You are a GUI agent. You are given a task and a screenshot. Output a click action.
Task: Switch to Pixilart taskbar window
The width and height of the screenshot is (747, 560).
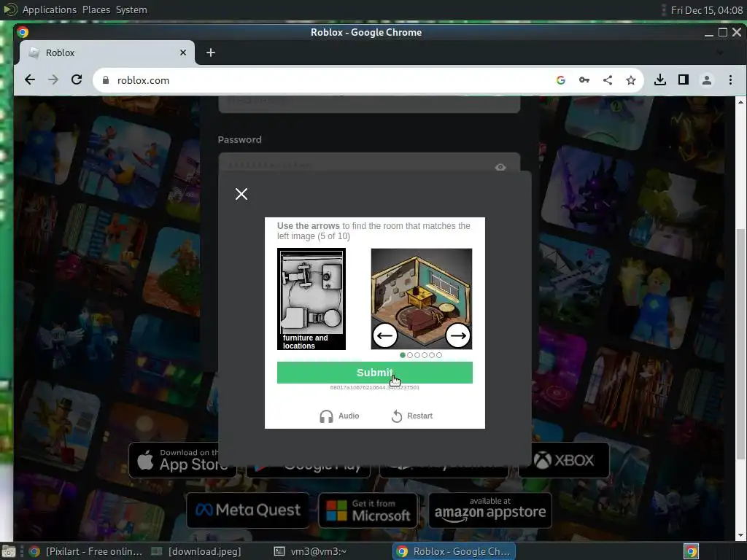point(86,551)
